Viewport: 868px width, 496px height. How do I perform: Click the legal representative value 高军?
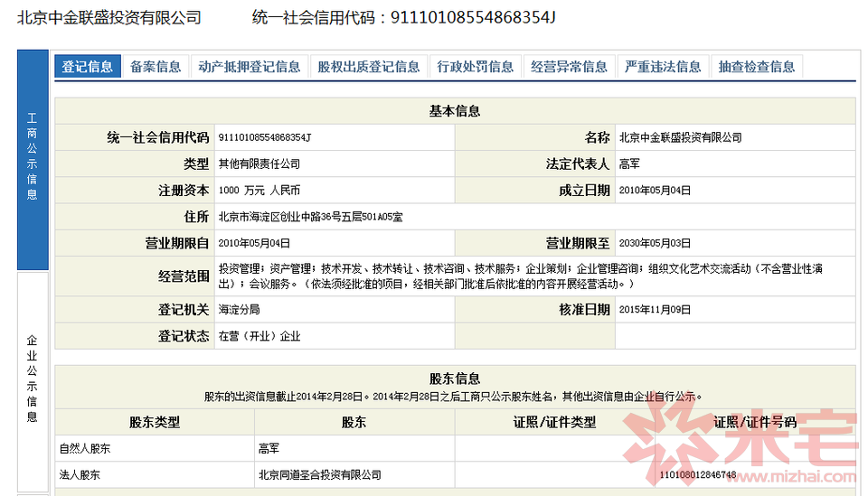629,164
